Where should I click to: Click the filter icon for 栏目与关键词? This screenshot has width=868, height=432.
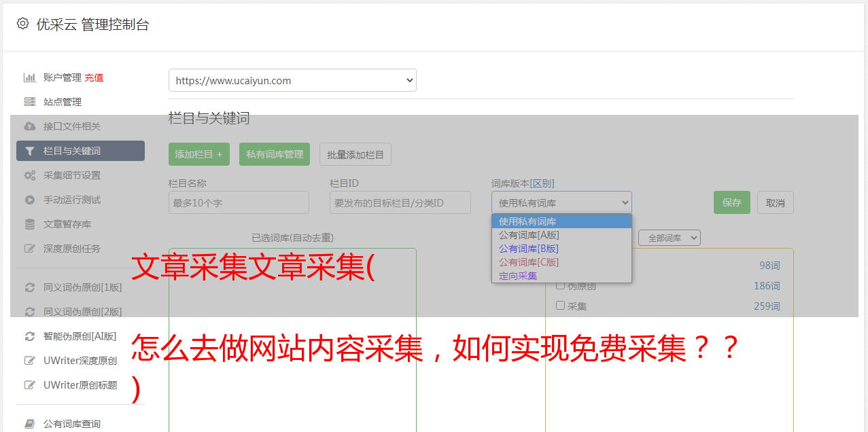29,151
